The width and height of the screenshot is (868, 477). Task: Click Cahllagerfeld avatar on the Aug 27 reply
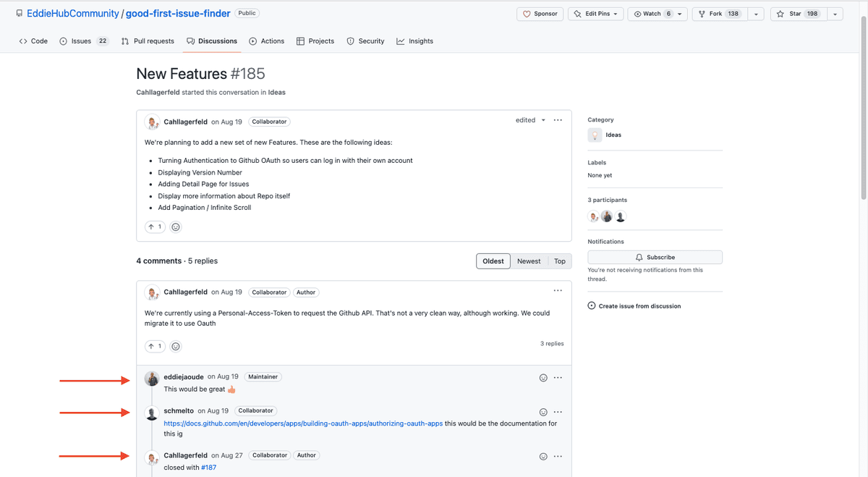[152, 457]
